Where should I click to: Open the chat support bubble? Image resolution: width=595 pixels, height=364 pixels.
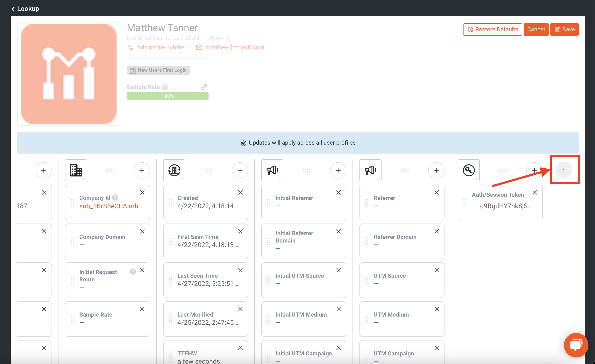point(576,345)
